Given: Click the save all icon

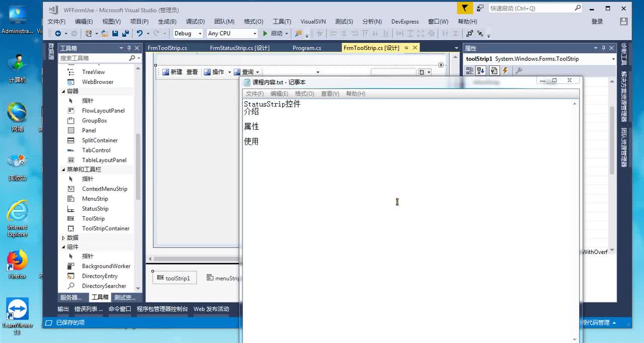Looking at the screenshot, I should point(125,33).
